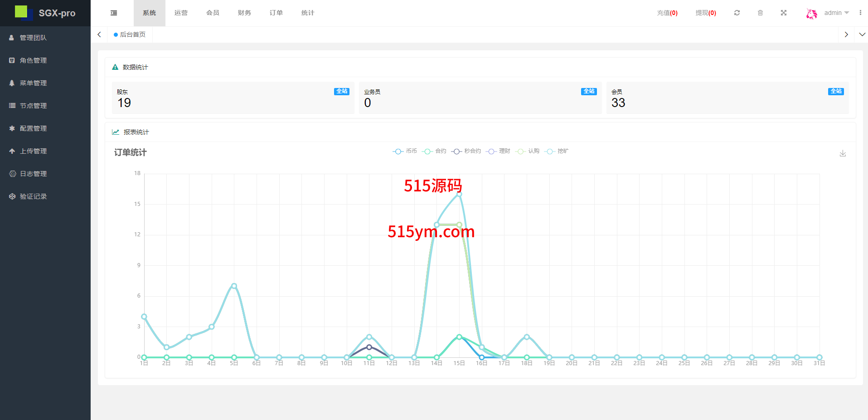Image resolution: width=868 pixels, height=420 pixels.
Task: Switch to the 财务 top menu
Action: tap(244, 13)
